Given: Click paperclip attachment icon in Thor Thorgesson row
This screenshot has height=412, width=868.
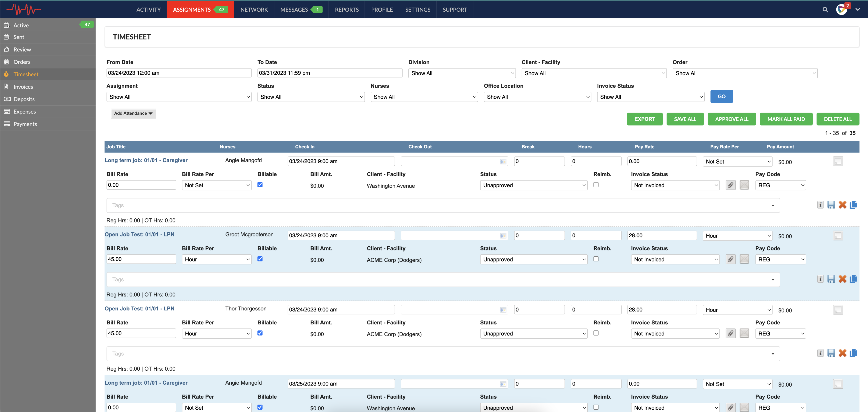Looking at the screenshot, I should 730,334.
